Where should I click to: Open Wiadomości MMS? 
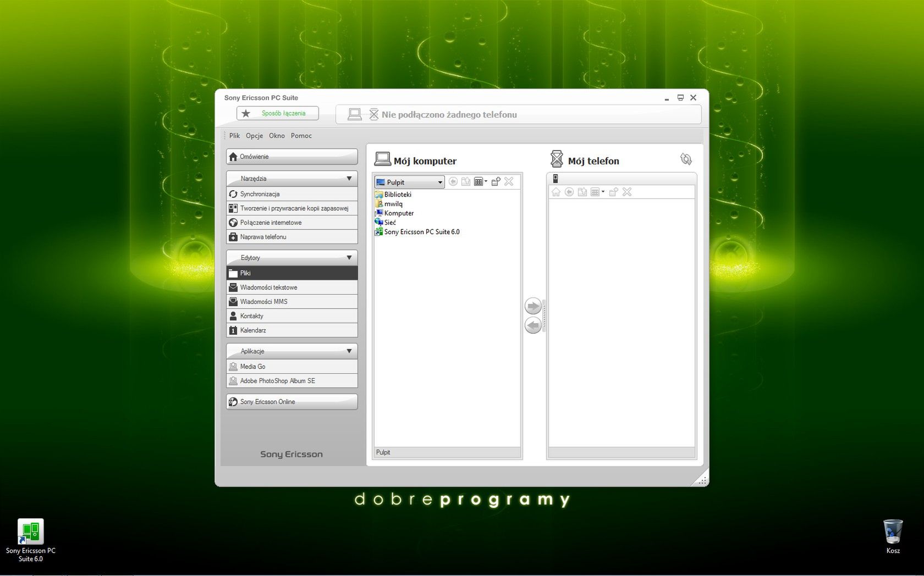[292, 302]
